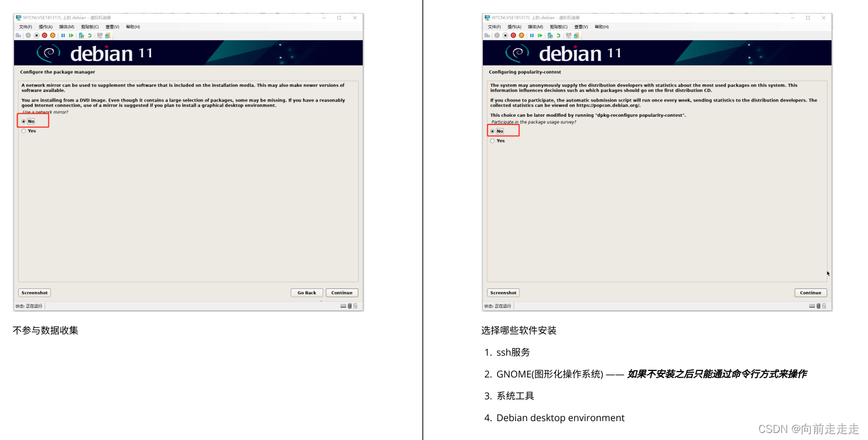Click red Shut Down icon in package manager window
Screen dimensions: 868x440
click(44, 35)
